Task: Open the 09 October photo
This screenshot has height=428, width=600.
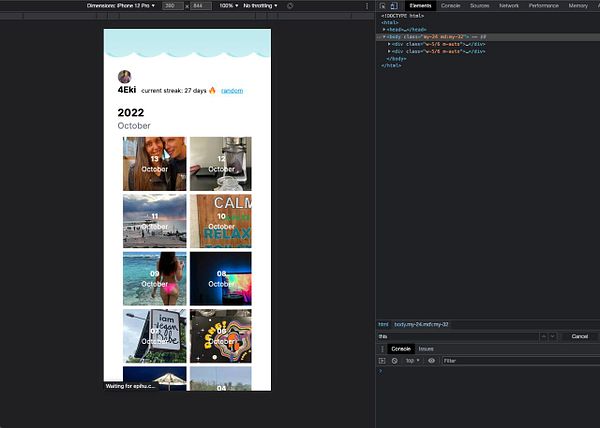Action: (155, 278)
